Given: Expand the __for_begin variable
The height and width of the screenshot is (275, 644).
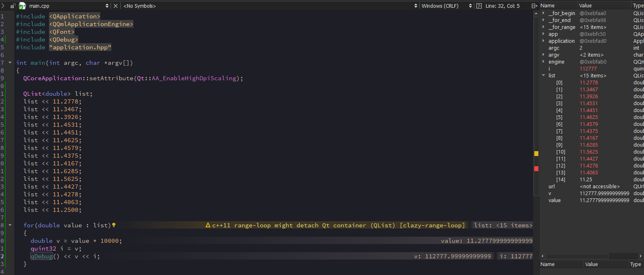Looking at the screenshot, I should 543,13.
